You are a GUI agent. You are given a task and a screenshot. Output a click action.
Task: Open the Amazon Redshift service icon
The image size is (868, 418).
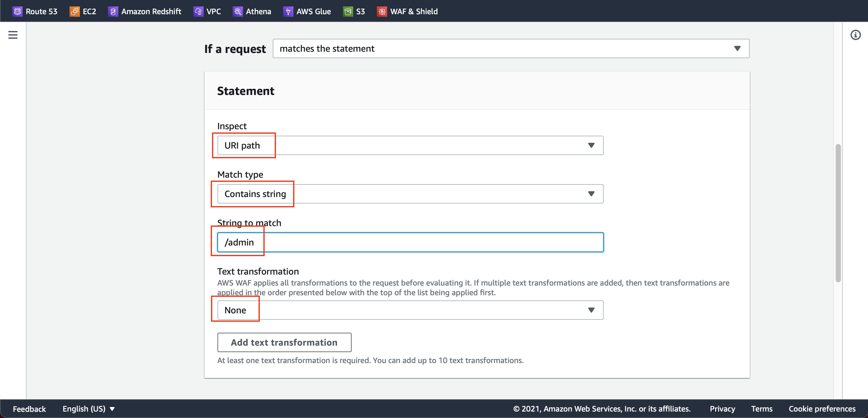click(x=113, y=11)
